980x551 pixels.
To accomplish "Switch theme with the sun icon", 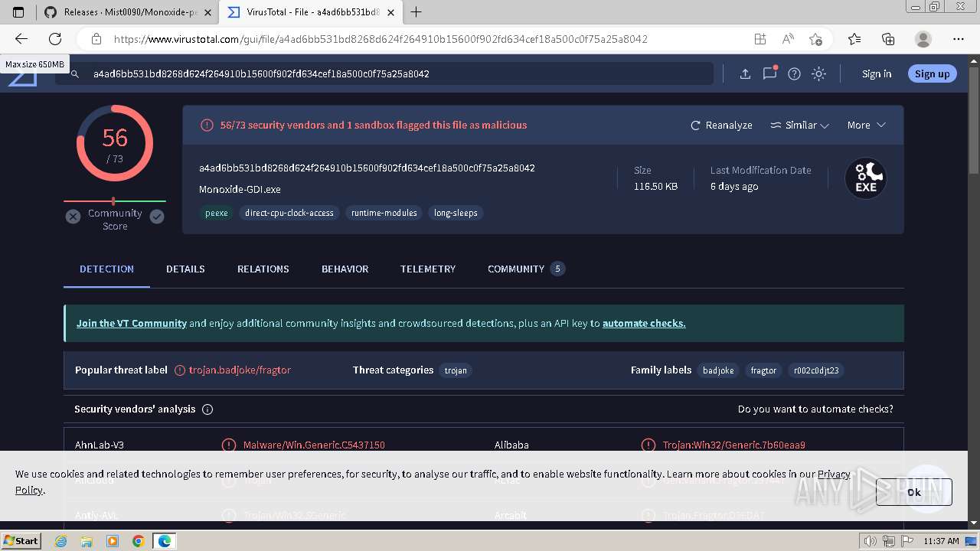I will point(818,74).
